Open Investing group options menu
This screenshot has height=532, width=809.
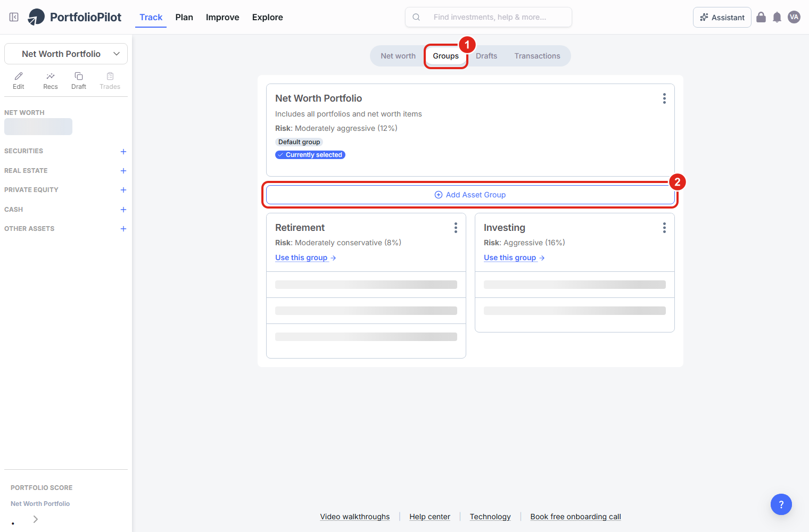pos(664,228)
